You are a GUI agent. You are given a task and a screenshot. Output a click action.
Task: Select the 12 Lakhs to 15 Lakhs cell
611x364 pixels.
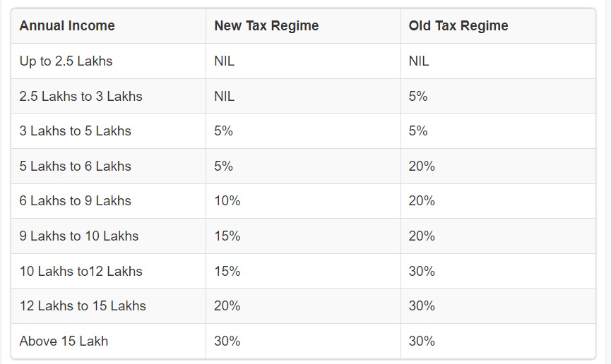(x=83, y=306)
